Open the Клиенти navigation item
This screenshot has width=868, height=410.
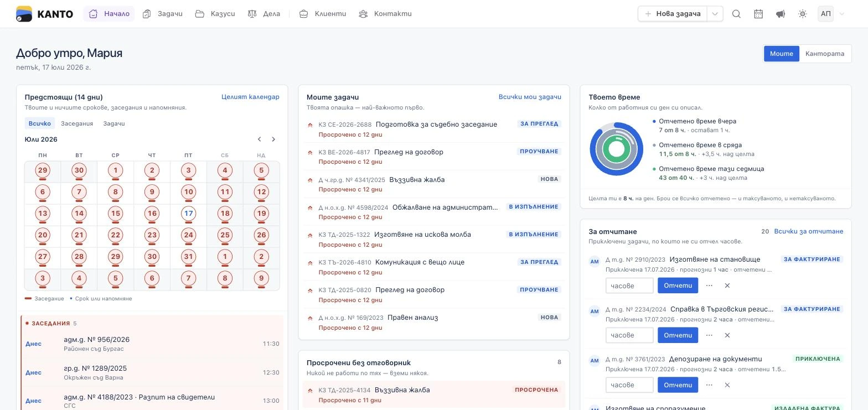(323, 14)
